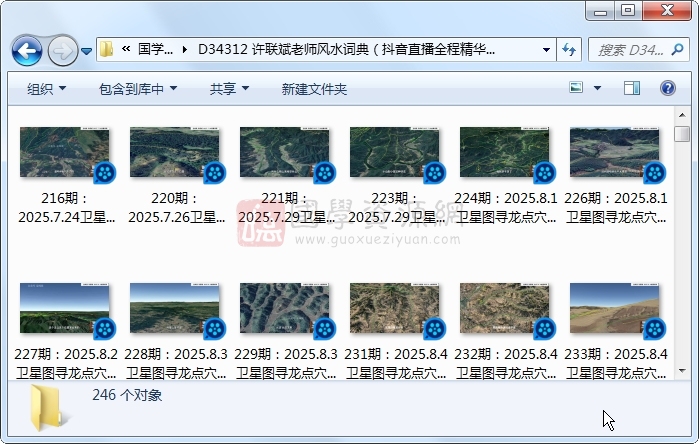Focus the 搜索 D34... search box
Viewport: 699px width, 444px height.
tap(631, 50)
